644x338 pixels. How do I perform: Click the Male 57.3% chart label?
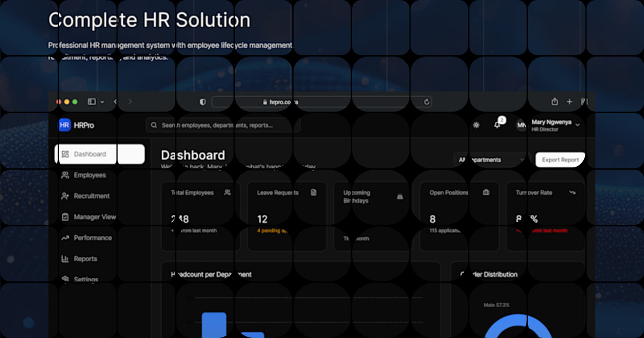coord(496,305)
